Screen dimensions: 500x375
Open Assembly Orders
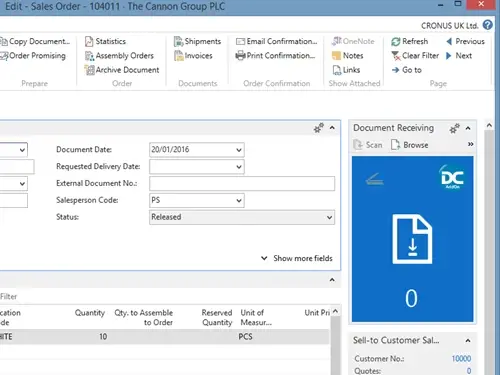pyautogui.click(x=119, y=56)
